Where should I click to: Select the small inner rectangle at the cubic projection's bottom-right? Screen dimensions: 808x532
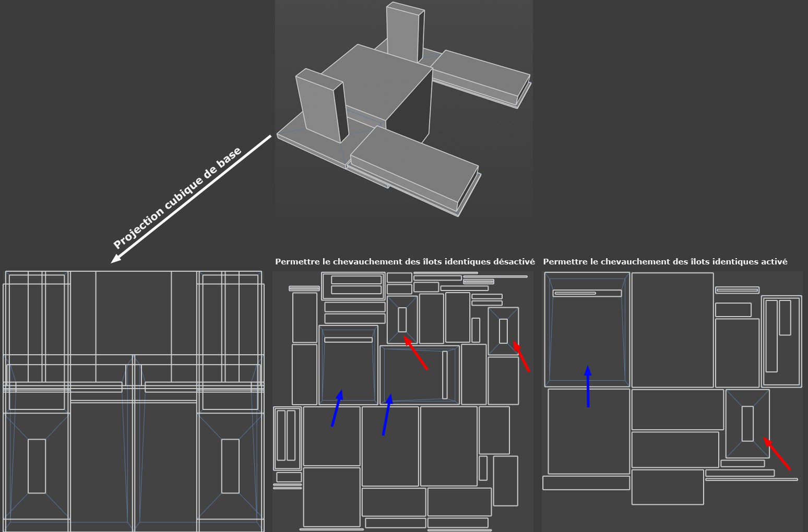tap(230, 466)
